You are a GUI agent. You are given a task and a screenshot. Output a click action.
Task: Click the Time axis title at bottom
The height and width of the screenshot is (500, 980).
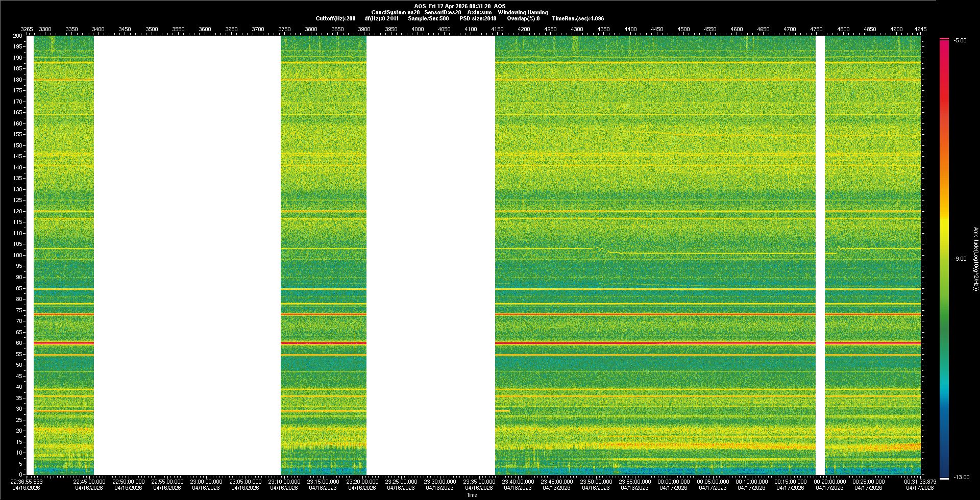(x=472, y=495)
